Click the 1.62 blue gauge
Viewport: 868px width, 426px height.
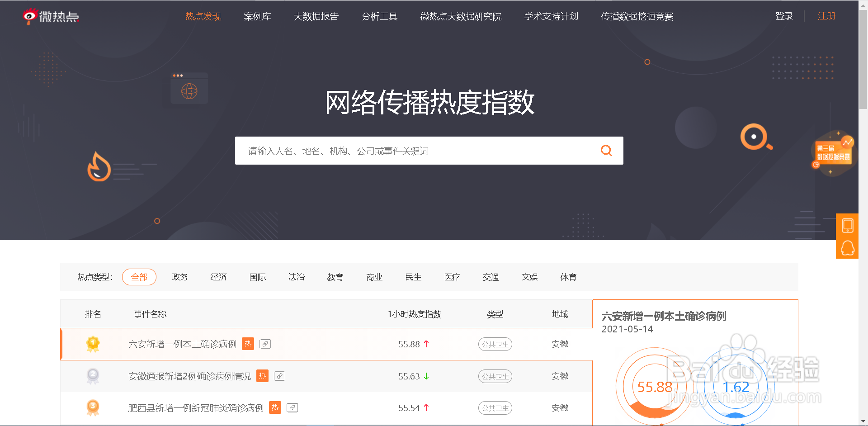(736, 387)
